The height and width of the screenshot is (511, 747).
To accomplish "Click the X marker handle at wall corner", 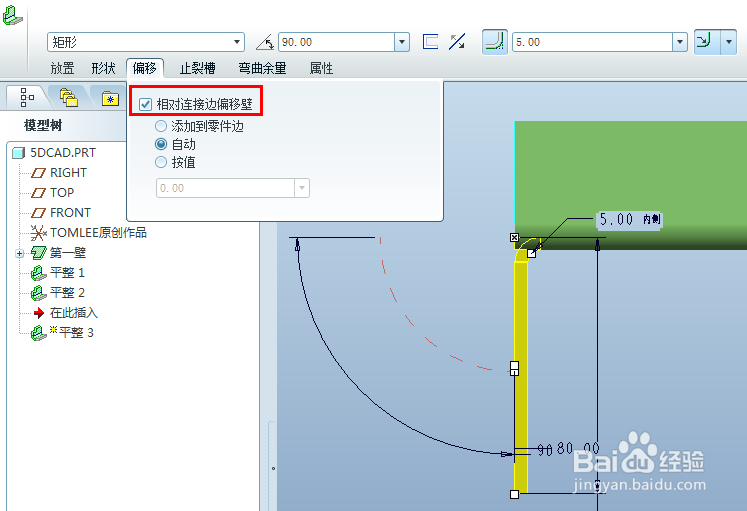I will (x=514, y=237).
